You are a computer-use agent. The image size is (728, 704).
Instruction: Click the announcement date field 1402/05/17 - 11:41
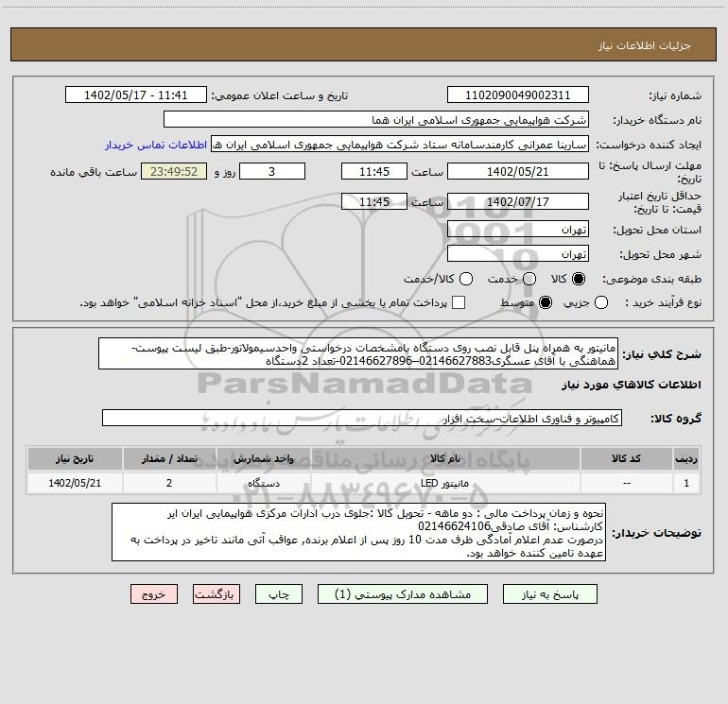pyautogui.click(x=136, y=95)
